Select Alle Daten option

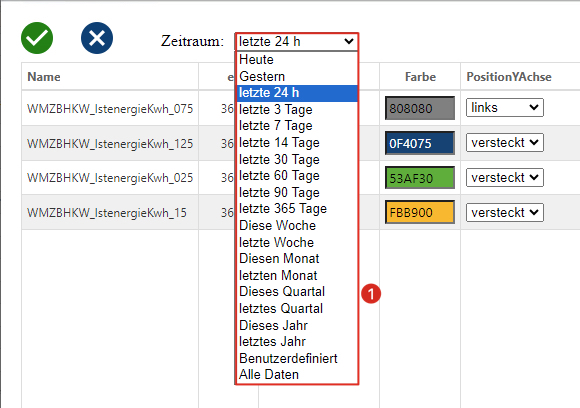(297, 375)
